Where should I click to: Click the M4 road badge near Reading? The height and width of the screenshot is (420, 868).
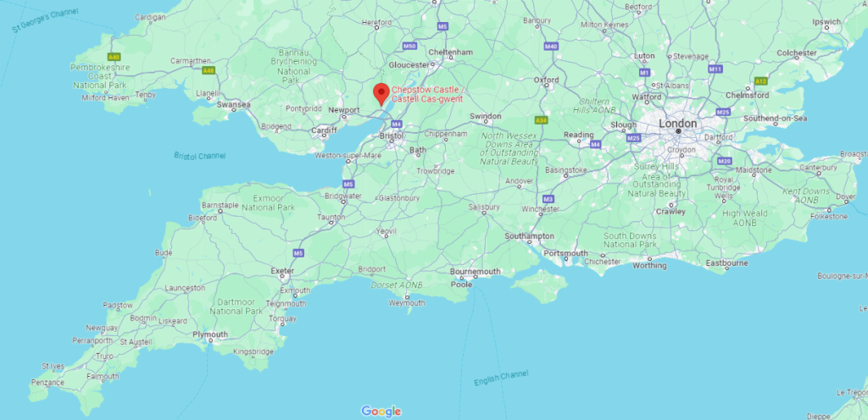point(595,144)
